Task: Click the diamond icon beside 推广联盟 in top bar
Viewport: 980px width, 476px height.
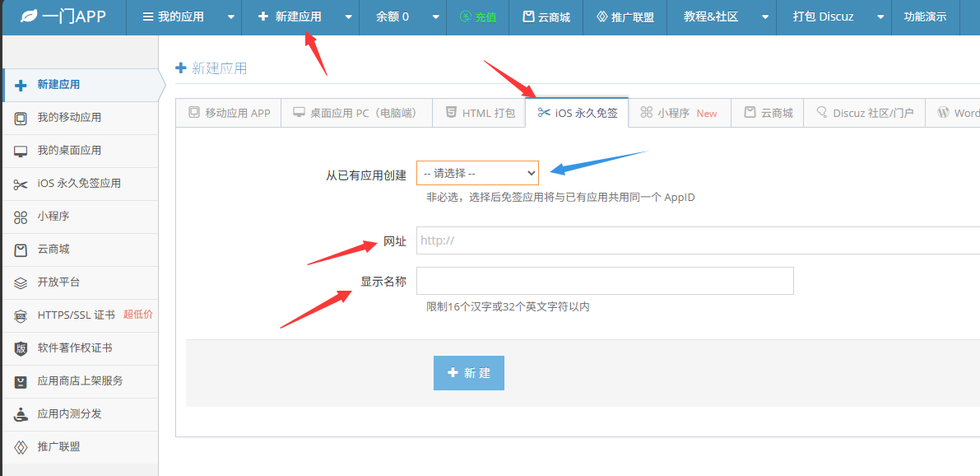Action: pyautogui.click(x=601, y=17)
